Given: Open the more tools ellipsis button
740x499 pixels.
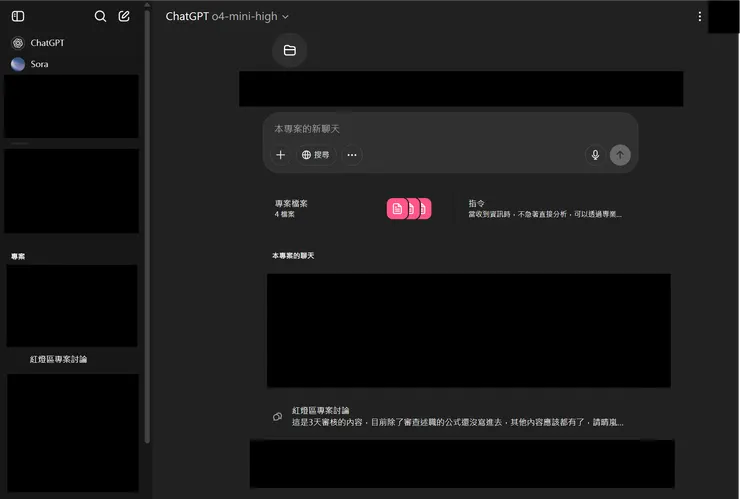Looking at the screenshot, I should [352, 155].
